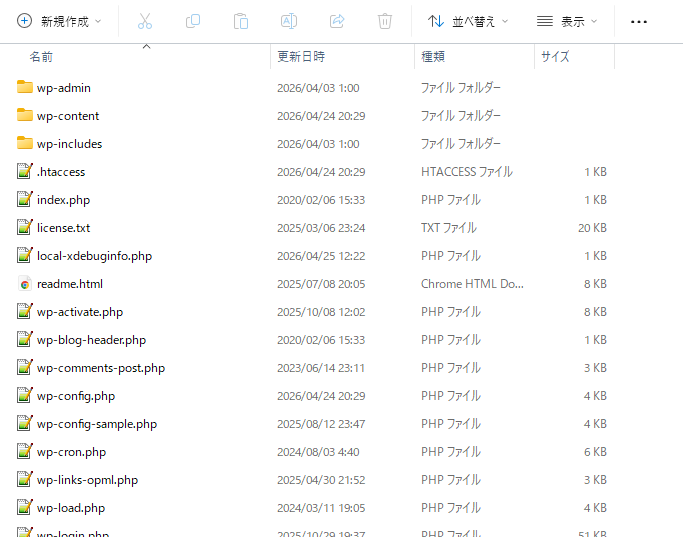Click the Delete trash can icon
This screenshot has width=683, height=537.
pyautogui.click(x=385, y=21)
